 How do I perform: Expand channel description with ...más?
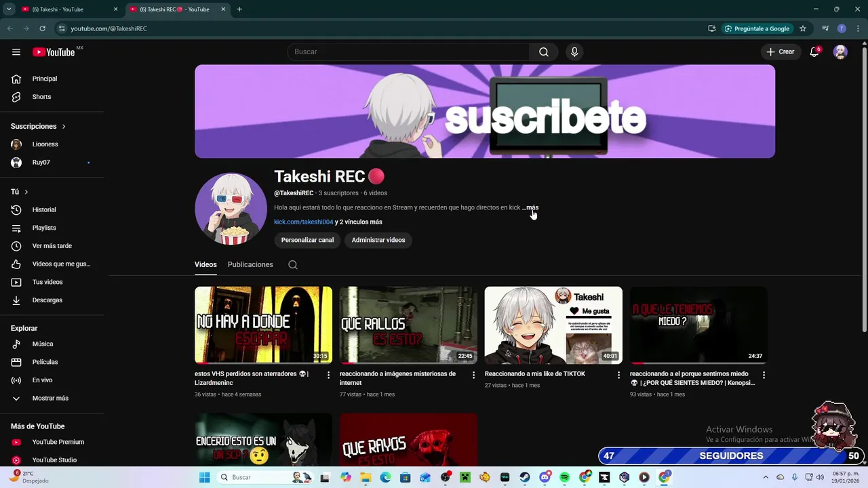click(x=530, y=207)
